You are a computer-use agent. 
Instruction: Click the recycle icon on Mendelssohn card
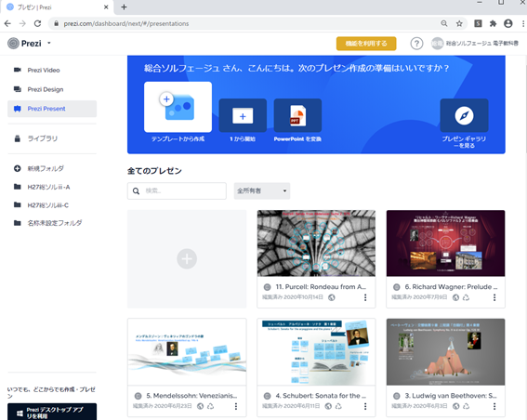pyautogui.click(x=210, y=406)
